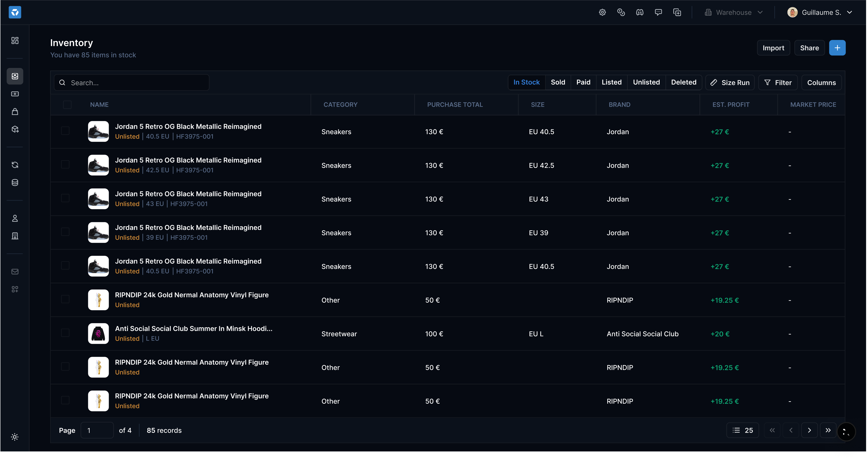Toggle light mode with the sun icon
Image resolution: width=868 pixels, height=462 pixels.
[x=15, y=437]
